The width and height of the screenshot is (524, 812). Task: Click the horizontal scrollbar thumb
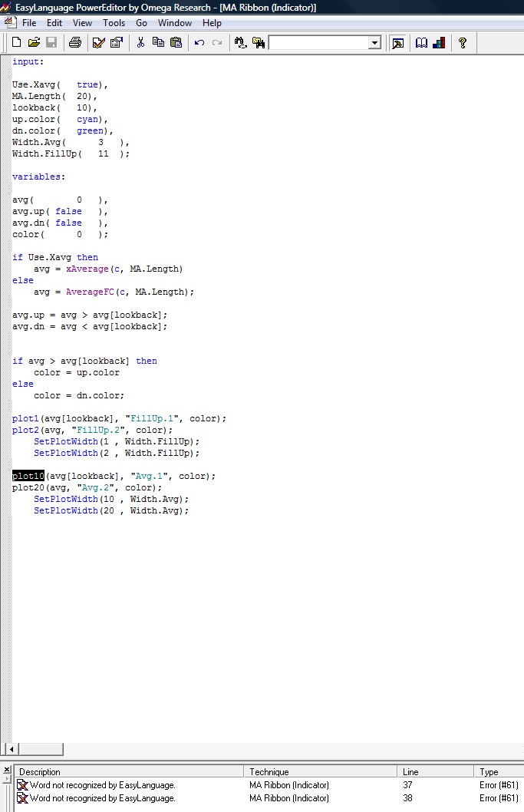point(41,749)
